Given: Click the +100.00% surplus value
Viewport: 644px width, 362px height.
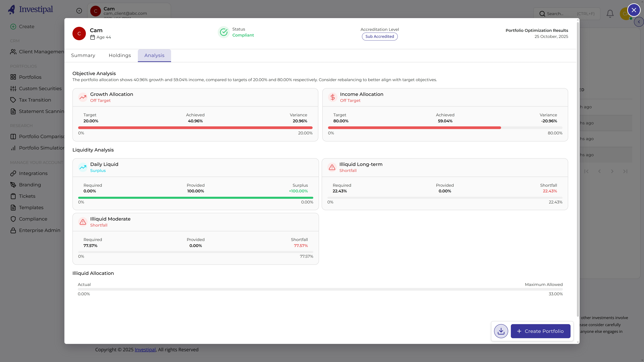Looking at the screenshot, I should pos(298,191).
